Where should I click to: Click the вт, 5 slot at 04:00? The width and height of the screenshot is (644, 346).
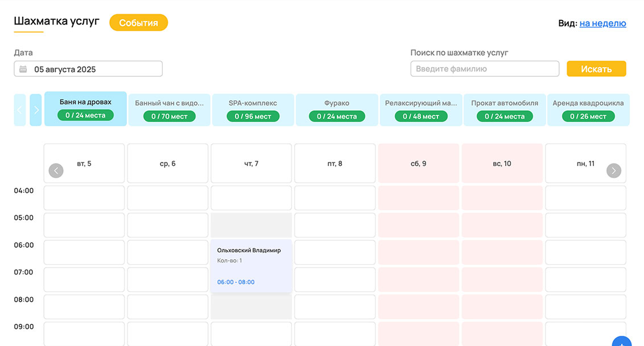pyautogui.click(x=84, y=198)
